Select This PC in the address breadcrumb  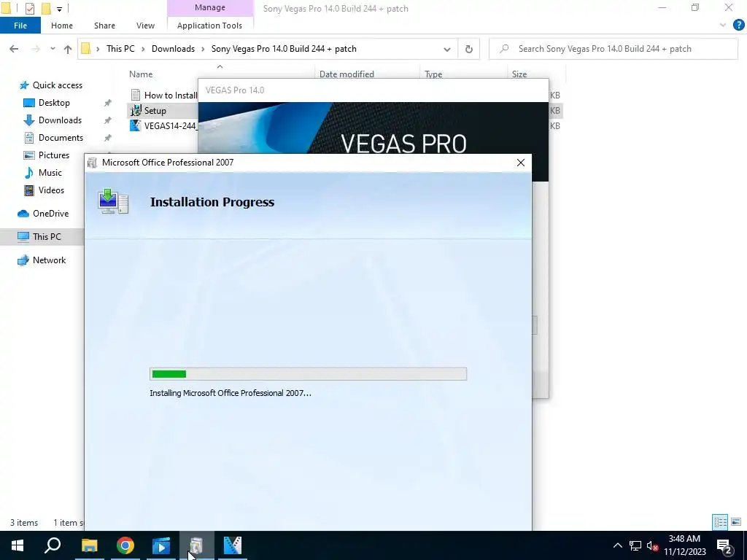(120, 49)
